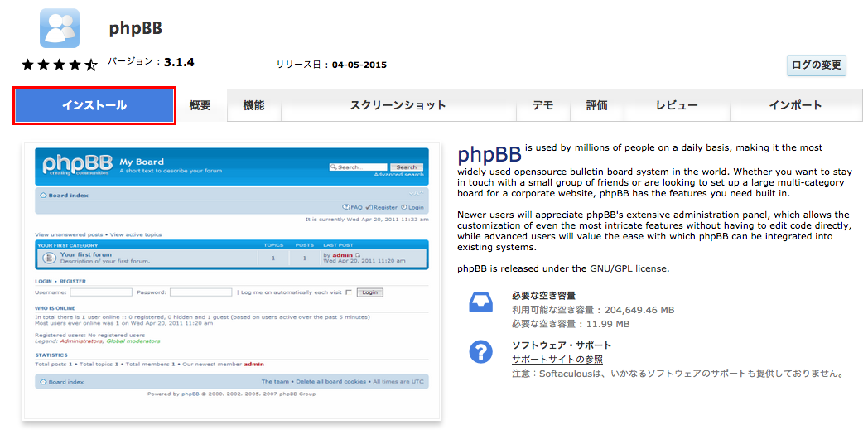This screenshot has height=430, width=868.
Task: Open the 機能 tab
Action: click(x=254, y=105)
